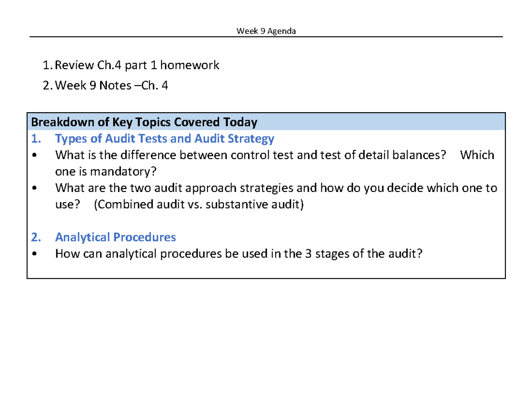Click the numbered item 2 in the agenda
Viewport: 532px width, 411px height.
point(47,85)
